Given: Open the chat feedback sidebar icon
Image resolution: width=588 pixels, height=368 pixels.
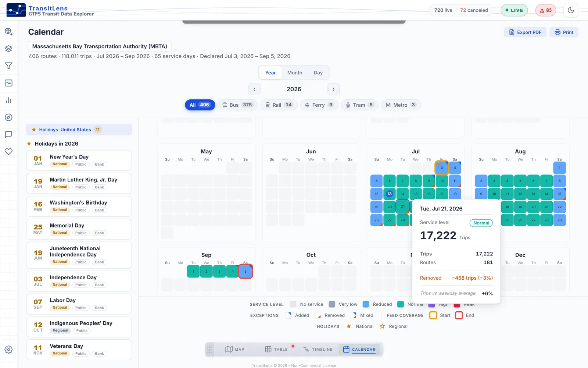Looking at the screenshot, I should click(8, 135).
